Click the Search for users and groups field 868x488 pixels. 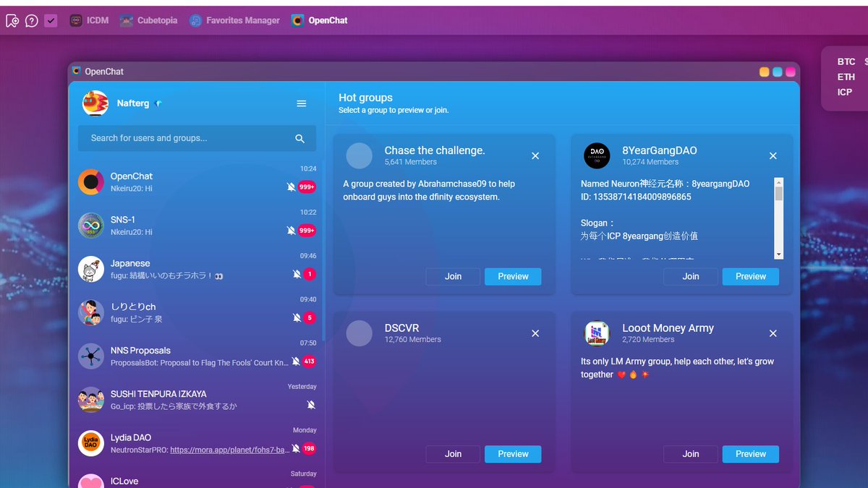tap(197, 138)
